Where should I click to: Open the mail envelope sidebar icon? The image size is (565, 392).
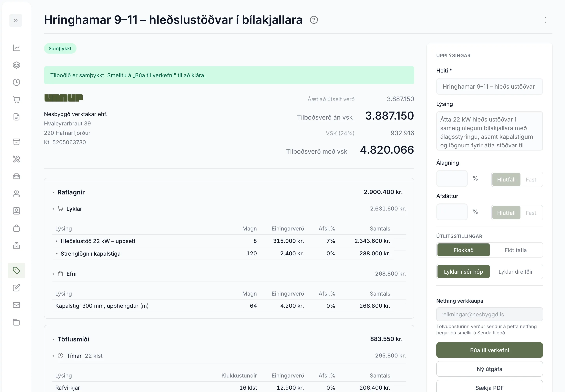point(16,305)
